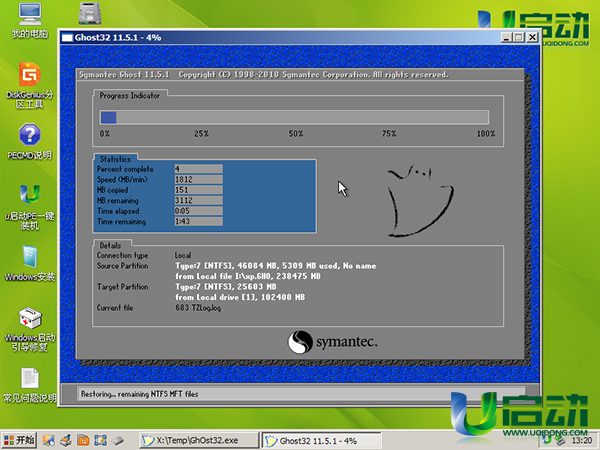The image size is (600, 450).
Task: Click the first quick launch icon
Action: coord(48,439)
